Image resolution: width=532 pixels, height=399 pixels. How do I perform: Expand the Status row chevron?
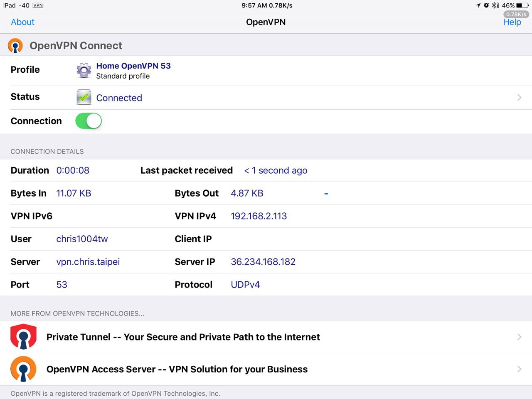pos(519,97)
